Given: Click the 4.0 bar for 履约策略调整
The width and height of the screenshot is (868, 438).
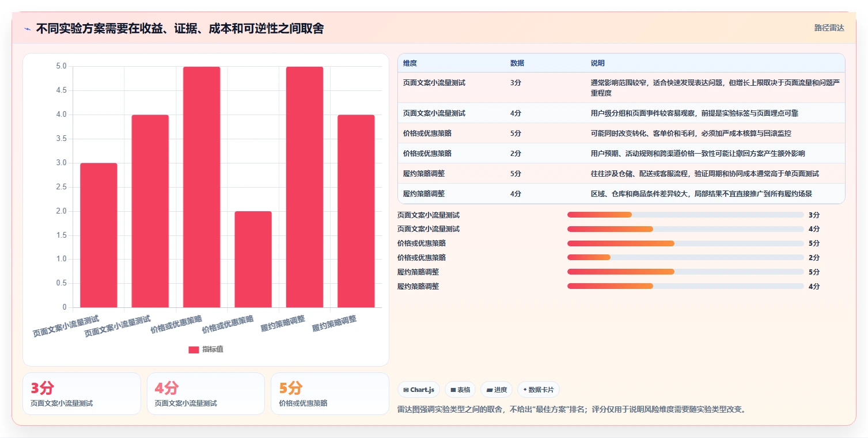Looking at the screenshot, I should click(x=356, y=211).
